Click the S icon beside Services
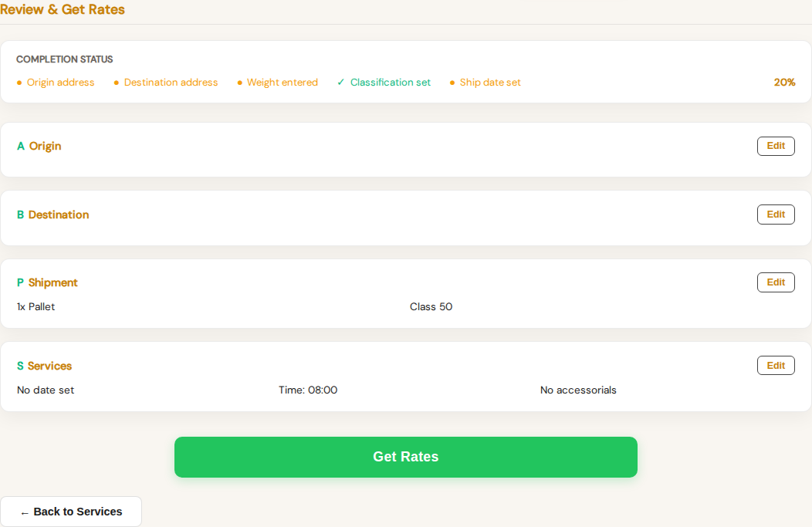 [20, 366]
